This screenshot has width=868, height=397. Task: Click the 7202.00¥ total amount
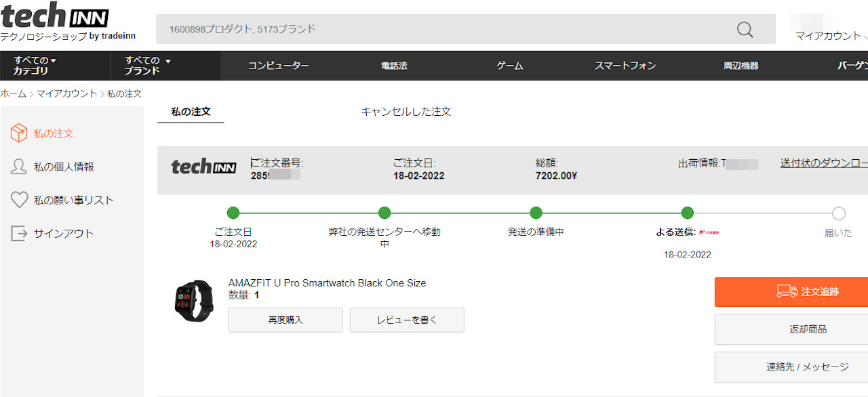[556, 175]
